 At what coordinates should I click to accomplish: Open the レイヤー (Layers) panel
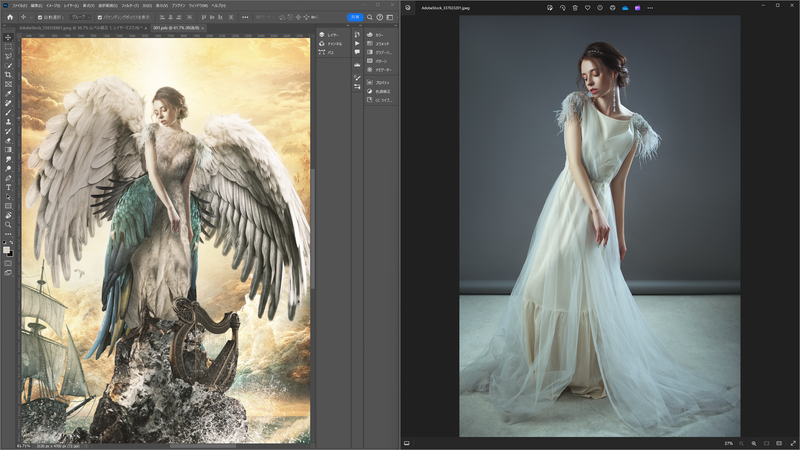pyautogui.click(x=333, y=35)
